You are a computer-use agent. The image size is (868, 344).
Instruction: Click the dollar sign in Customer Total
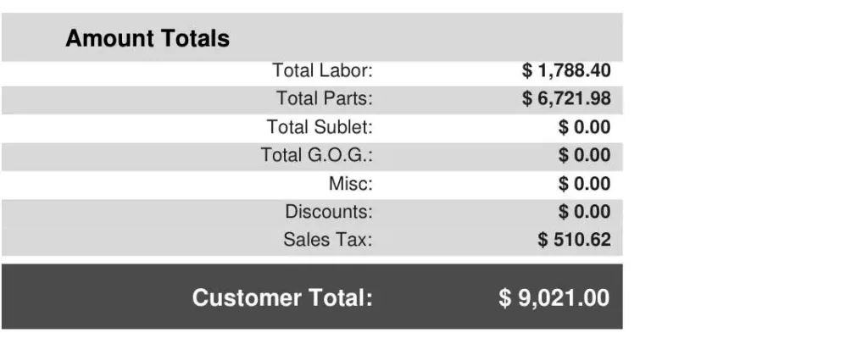(505, 297)
